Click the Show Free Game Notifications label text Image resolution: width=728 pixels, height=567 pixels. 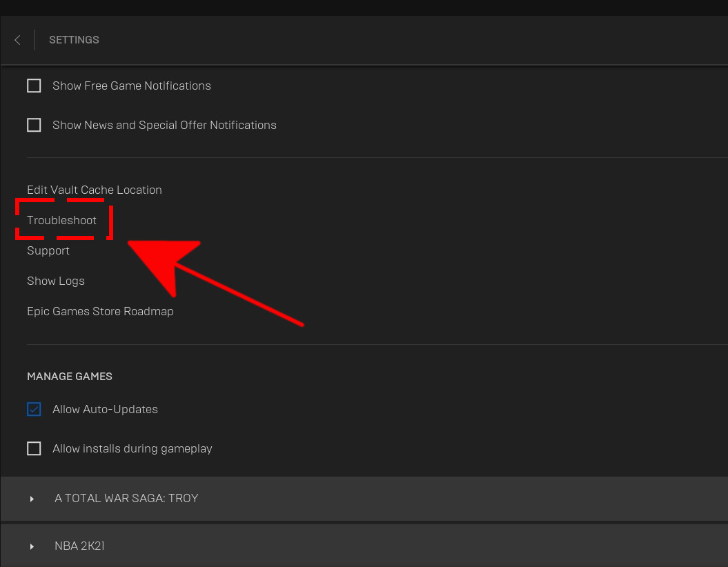point(131,86)
